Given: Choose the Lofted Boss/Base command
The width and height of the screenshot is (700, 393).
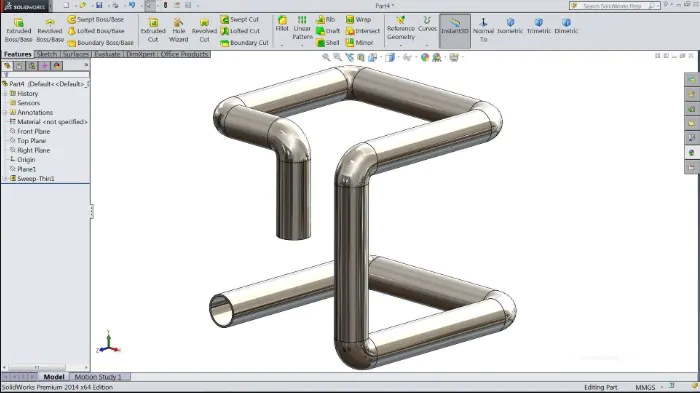Looking at the screenshot, I should (x=96, y=31).
